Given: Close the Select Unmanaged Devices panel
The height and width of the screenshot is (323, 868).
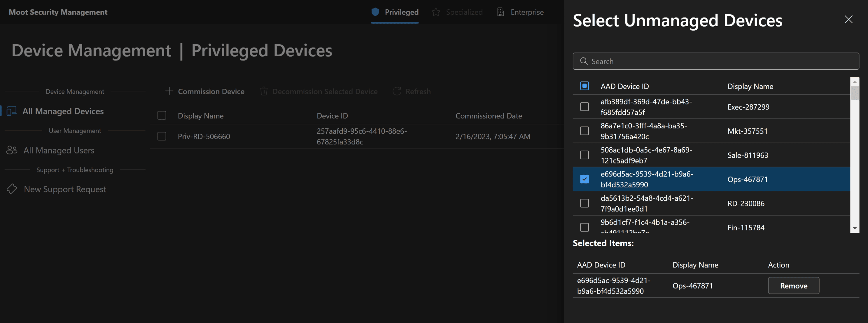Looking at the screenshot, I should click(x=848, y=19).
